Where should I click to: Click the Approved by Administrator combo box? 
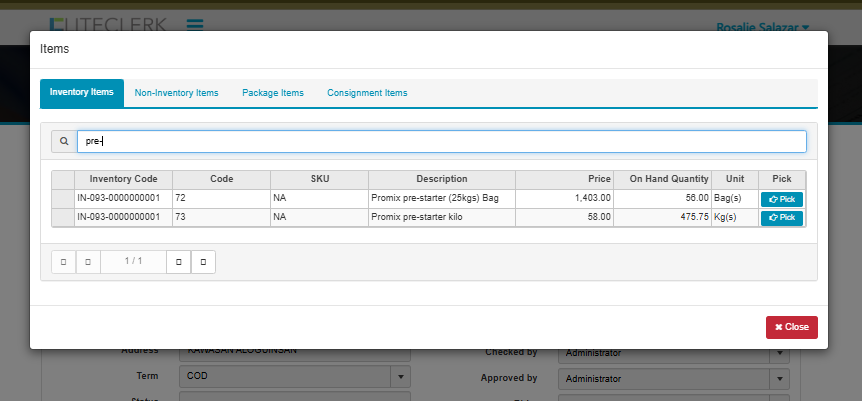point(674,379)
